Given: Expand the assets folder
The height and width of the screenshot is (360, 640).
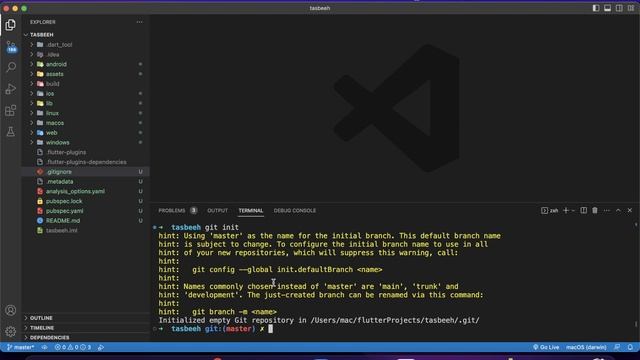Looking at the screenshot, I should (86, 74).
